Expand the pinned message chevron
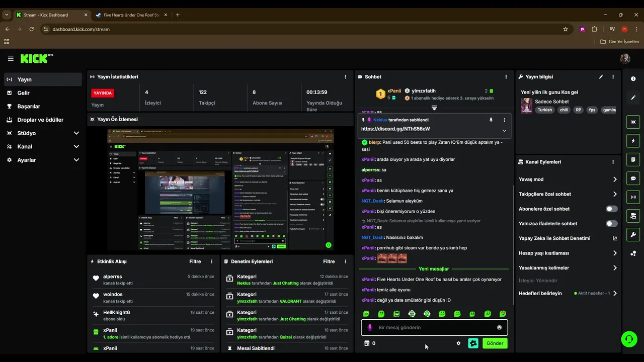Screen dimensions: 644x362 [504, 131]
